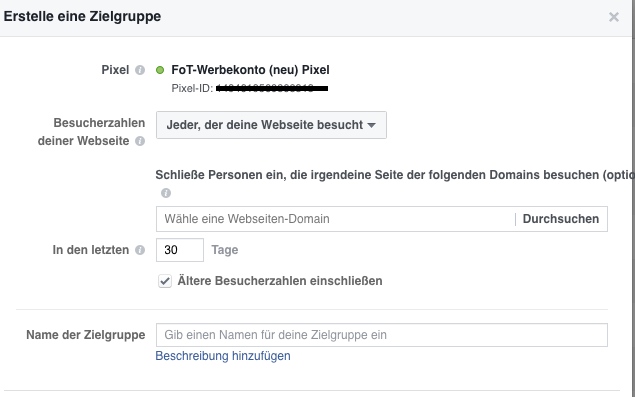Click the days field showing 30
This screenshot has height=397, width=635.
180,250
